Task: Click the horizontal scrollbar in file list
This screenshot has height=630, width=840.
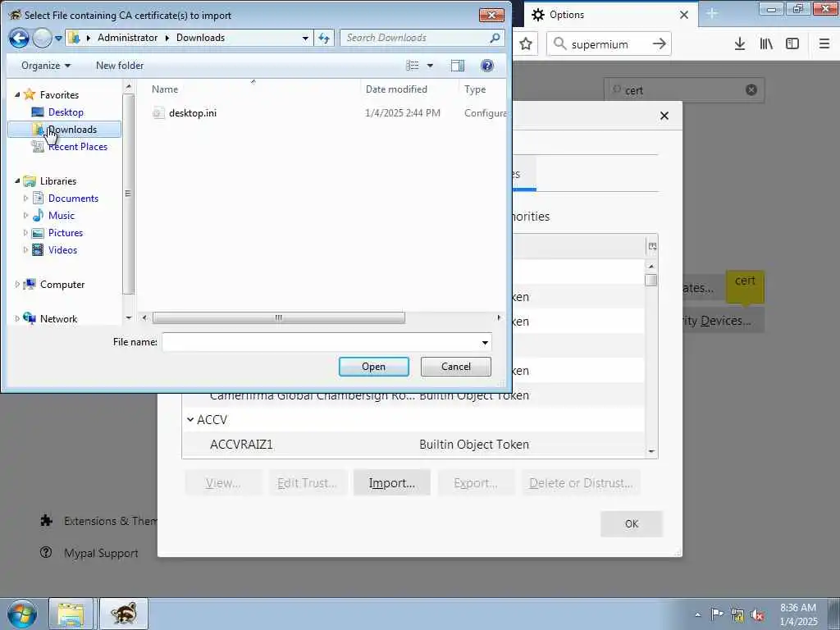Action: (279, 317)
